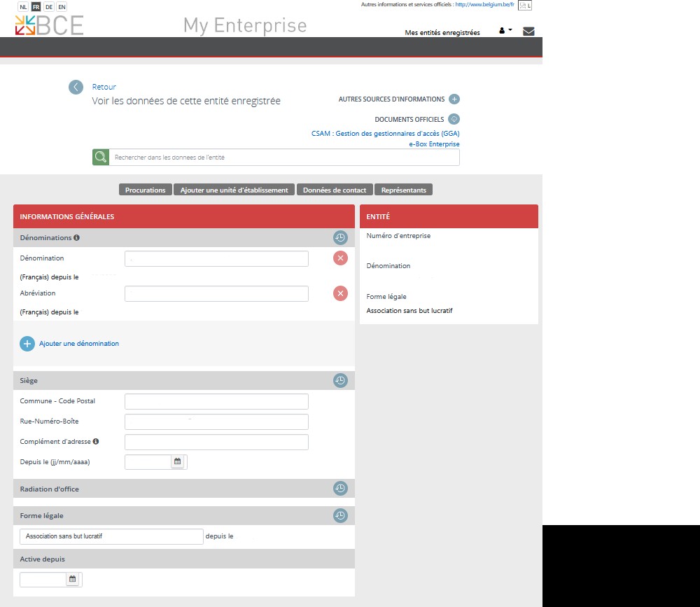This screenshot has height=607, width=700.
Task: Focus Complément d'adresse field
Action: tap(216, 442)
